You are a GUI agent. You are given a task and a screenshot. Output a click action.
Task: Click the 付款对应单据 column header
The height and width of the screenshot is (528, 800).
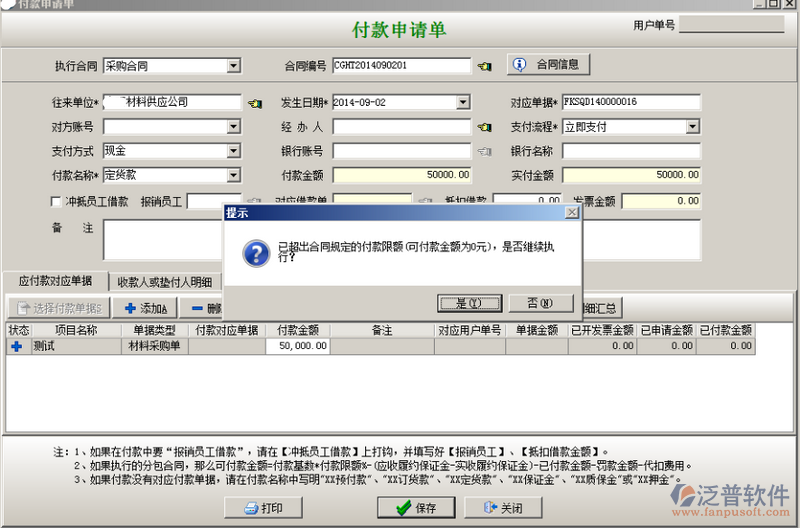point(227,331)
